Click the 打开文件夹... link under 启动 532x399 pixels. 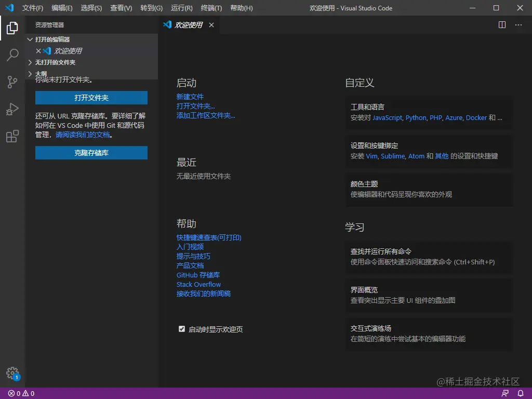point(195,106)
